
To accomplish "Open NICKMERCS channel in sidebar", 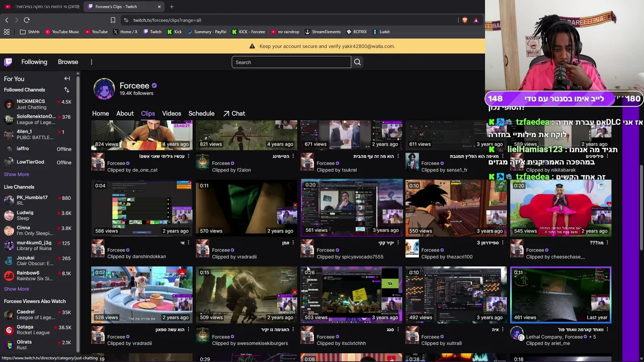I will click(38, 104).
